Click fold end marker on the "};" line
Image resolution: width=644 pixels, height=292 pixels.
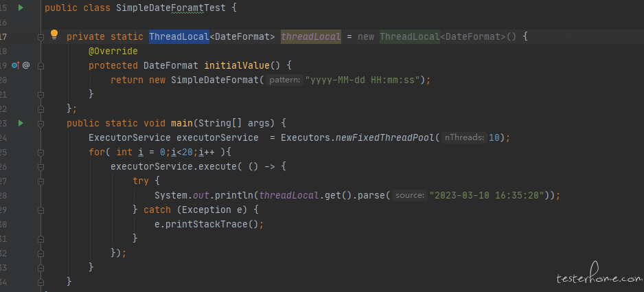tap(41, 109)
